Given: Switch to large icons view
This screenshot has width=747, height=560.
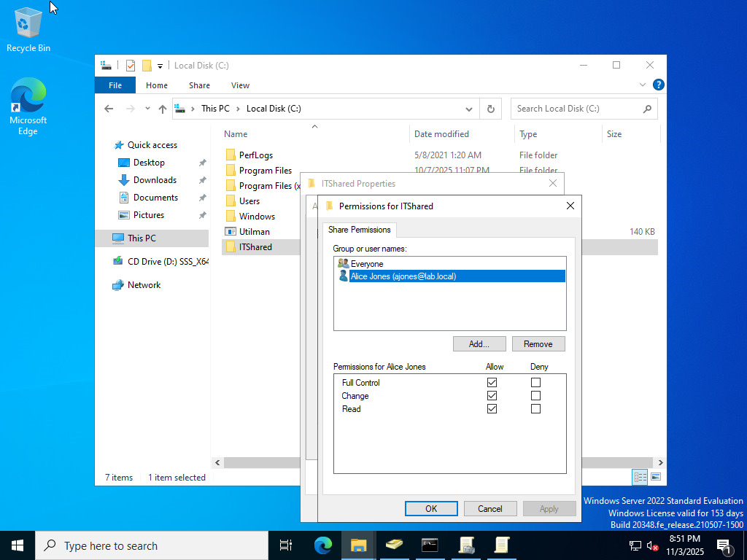Looking at the screenshot, I should click(x=656, y=478).
